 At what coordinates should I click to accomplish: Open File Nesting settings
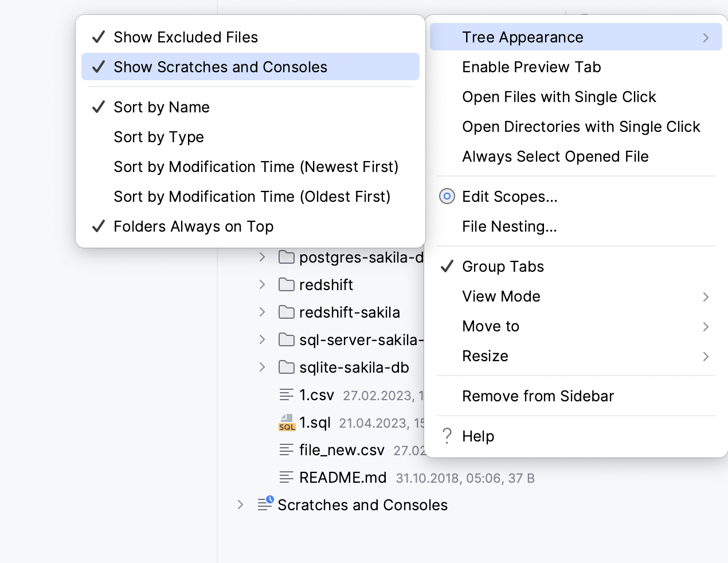(509, 226)
